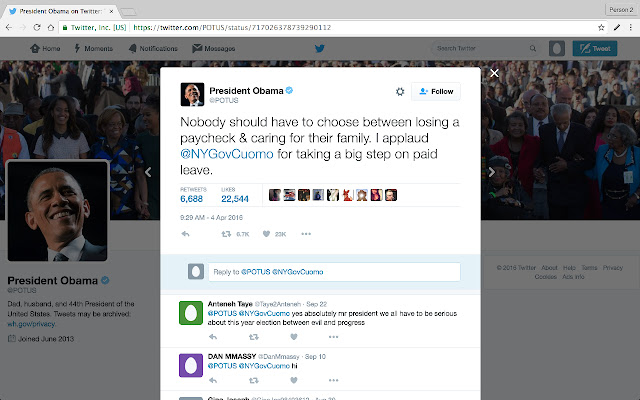Image resolution: width=640 pixels, height=400 pixels.
Task: Like the tweet via the heart icon
Action: tap(267, 234)
